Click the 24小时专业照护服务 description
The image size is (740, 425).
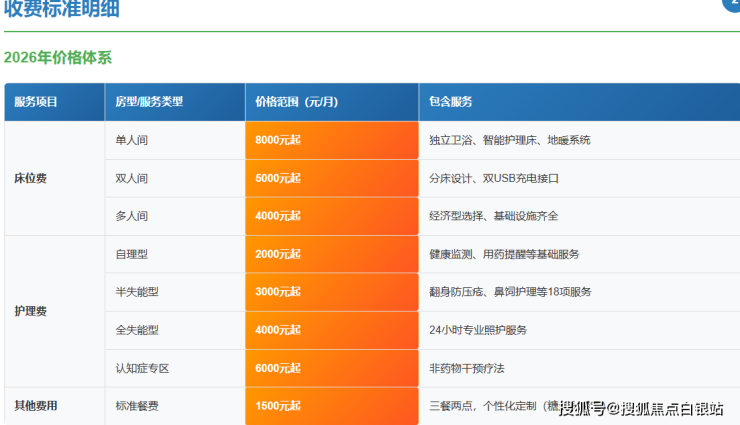(x=477, y=330)
